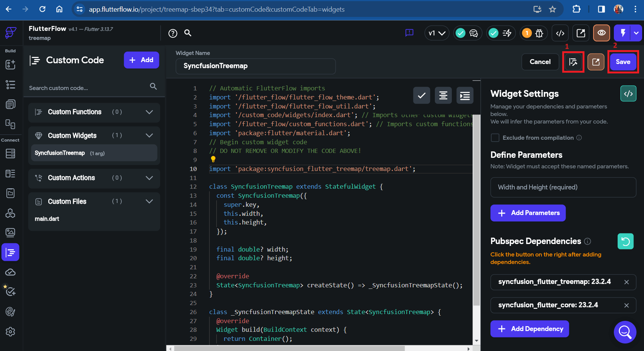Toggle the Preview eye button

pos(602,33)
